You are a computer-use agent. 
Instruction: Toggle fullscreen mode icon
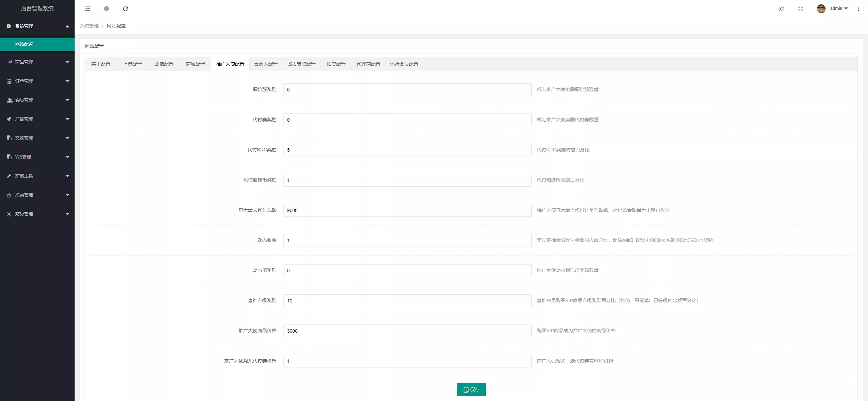pyautogui.click(x=801, y=9)
